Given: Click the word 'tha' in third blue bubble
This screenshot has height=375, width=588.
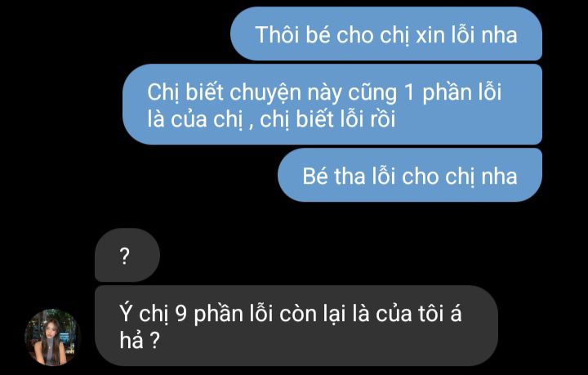Looking at the screenshot, I should coord(350,176).
